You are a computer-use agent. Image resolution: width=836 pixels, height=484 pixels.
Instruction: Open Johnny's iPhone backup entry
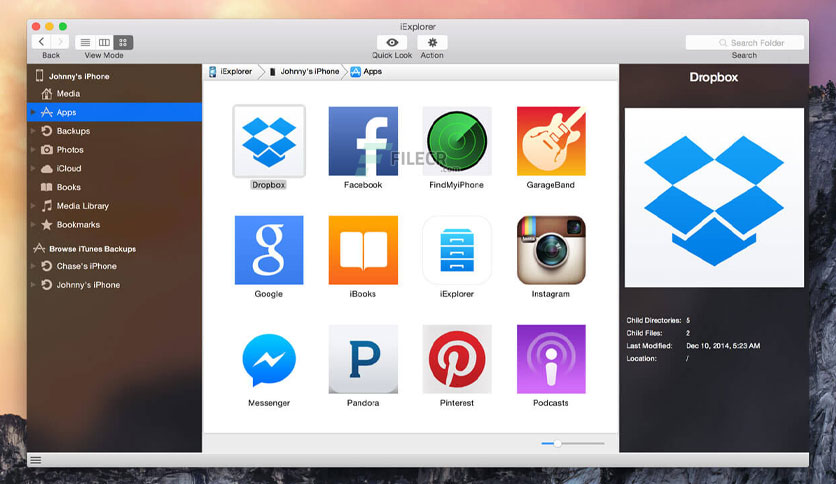[x=88, y=285]
